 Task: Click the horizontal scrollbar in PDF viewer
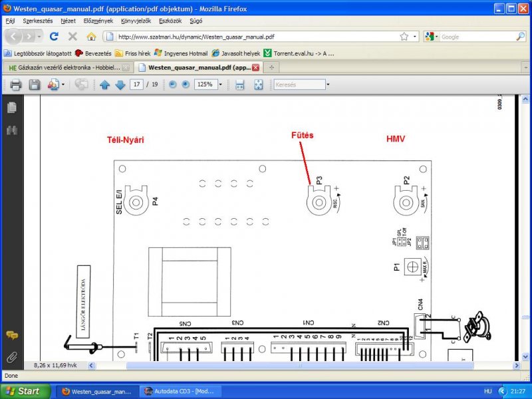tap(300, 365)
